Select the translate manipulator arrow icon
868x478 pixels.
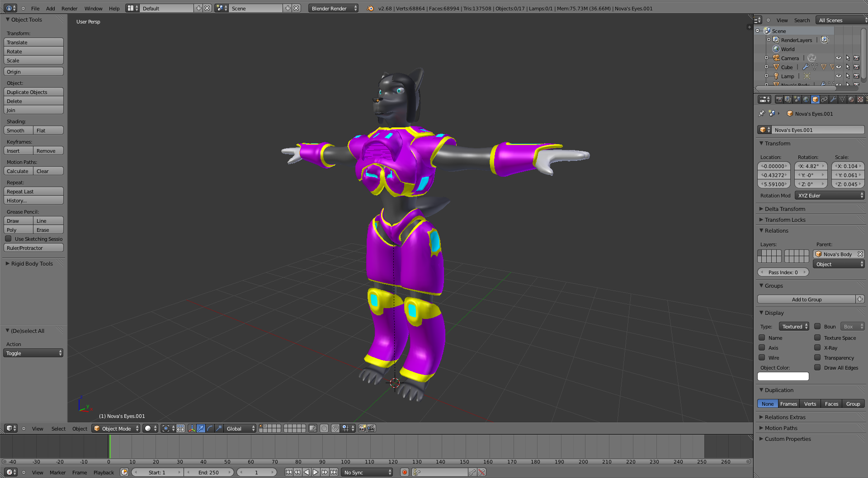click(x=201, y=428)
